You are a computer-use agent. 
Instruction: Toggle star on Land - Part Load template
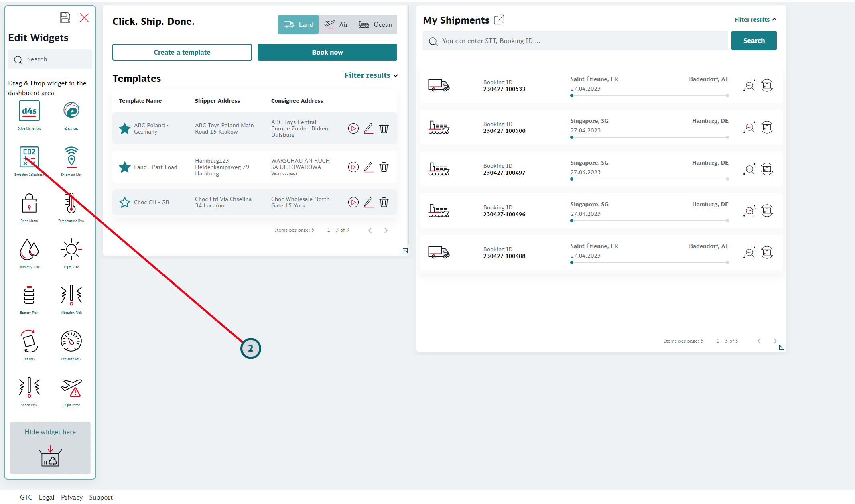[125, 167]
